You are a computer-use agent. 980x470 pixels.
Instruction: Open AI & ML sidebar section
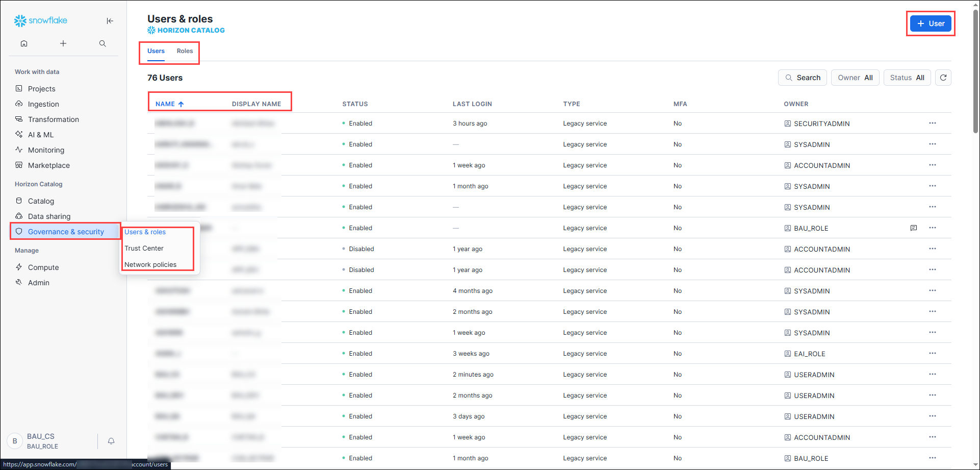[x=41, y=135]
